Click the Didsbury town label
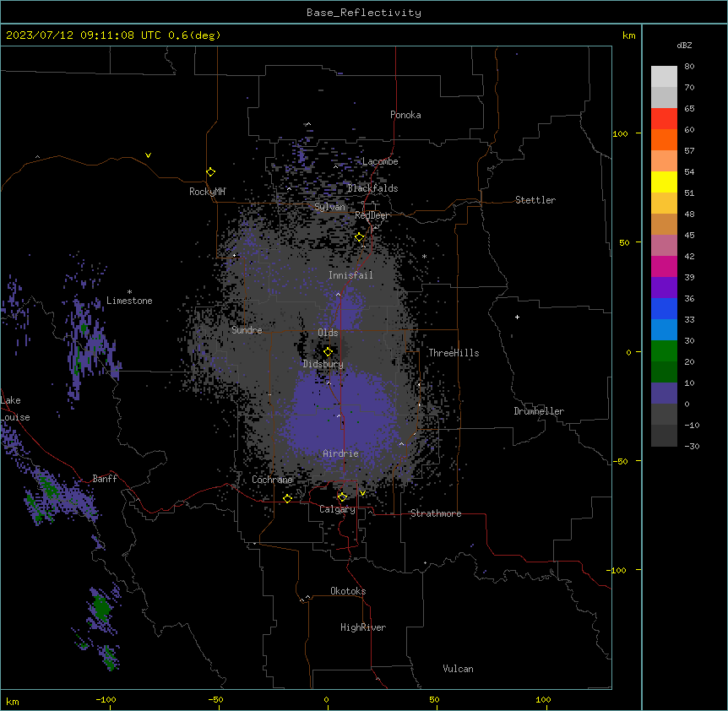 323,364
